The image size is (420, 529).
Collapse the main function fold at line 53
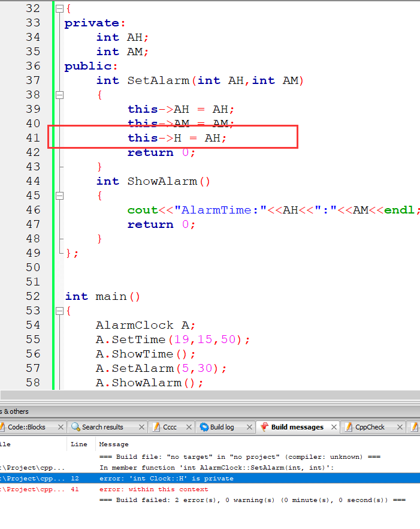[x=59, y=311]
